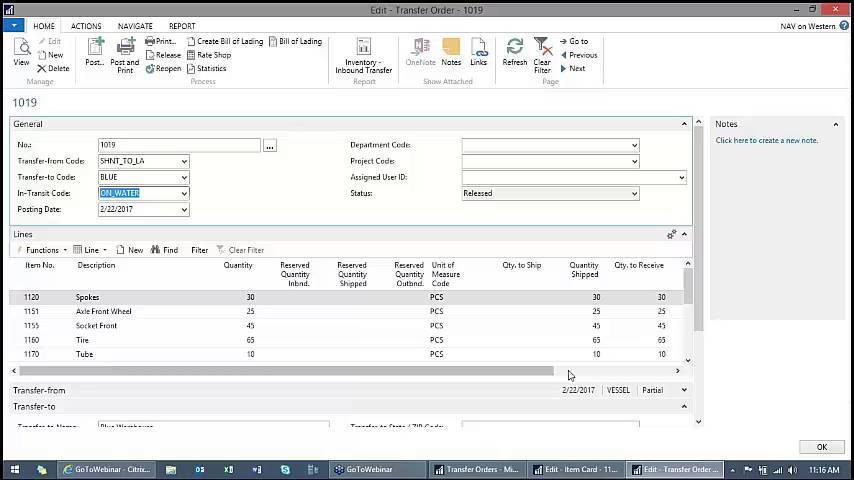The height and width of the screenshot is (480, 854).
Task: Open Skype from the taskbar
Action: tap(285, 470)
